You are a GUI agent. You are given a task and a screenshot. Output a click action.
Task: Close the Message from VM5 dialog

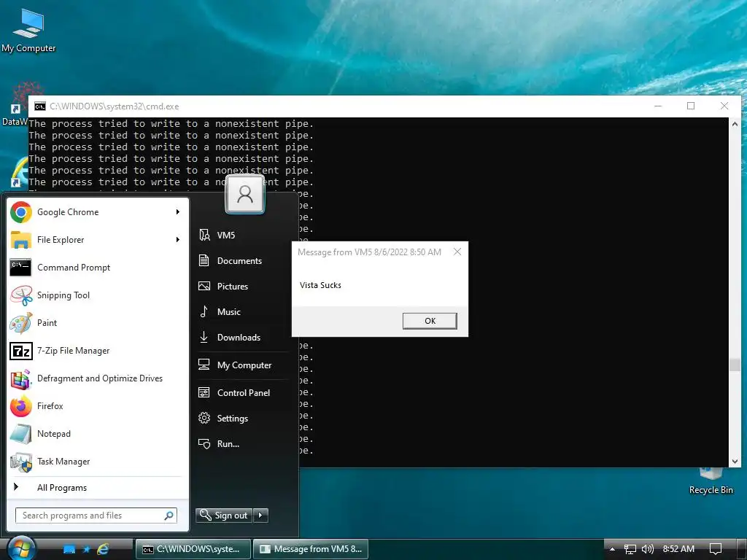457,252
